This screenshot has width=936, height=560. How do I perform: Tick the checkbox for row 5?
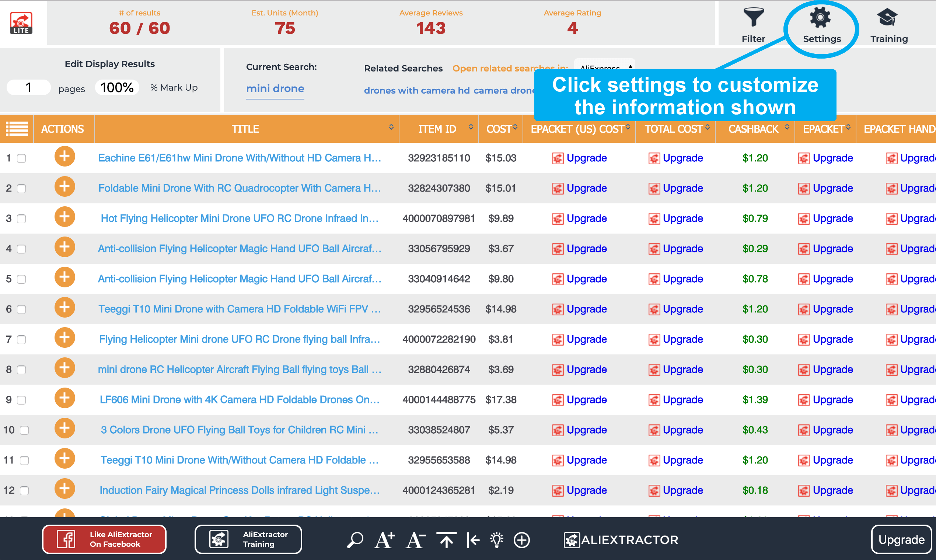click(x=21, y=279)
